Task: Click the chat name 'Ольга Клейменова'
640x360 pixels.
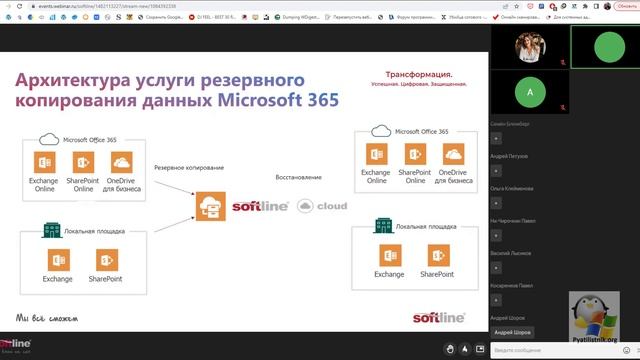Action: [512, 189]
